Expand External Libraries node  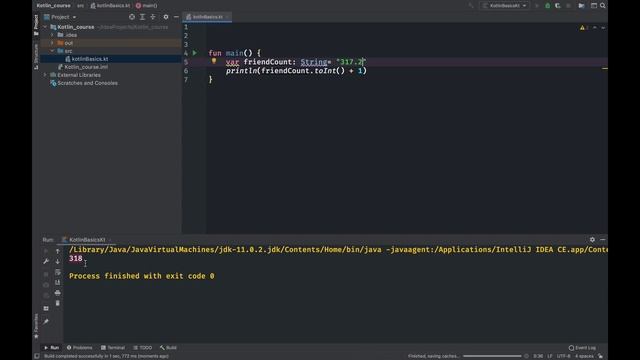point(45,75)
